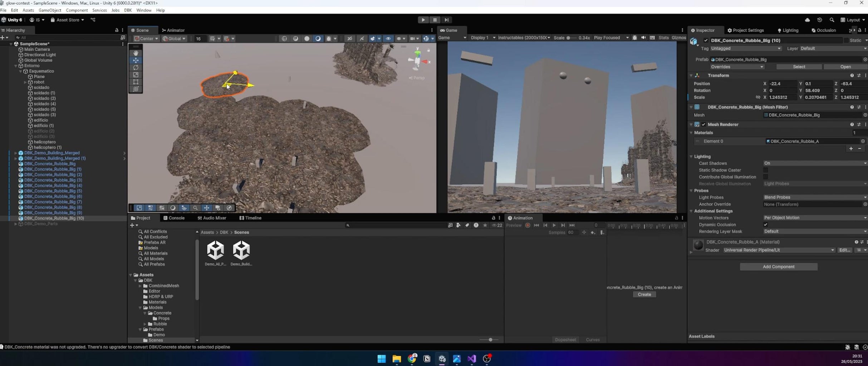
Task: Open Notion from the taskbar
Action: pos(427,358)
